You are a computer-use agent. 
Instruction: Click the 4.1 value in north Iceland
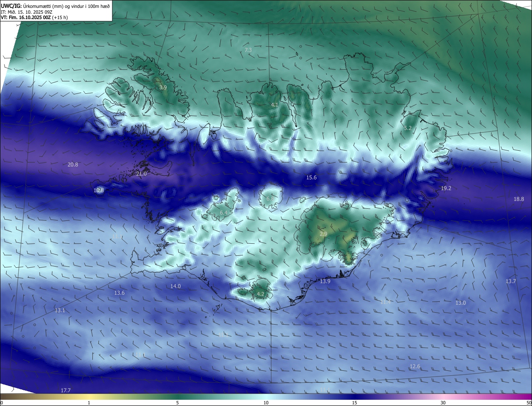click(274, 105)
